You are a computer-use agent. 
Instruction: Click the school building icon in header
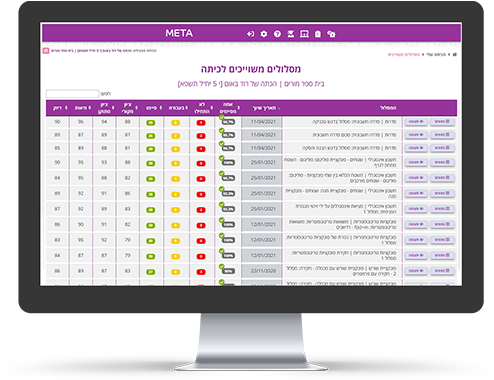pos(304,34)
